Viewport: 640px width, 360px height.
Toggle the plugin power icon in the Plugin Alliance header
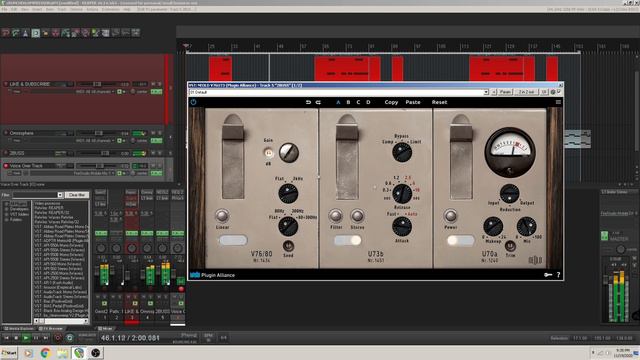[193, 102]
